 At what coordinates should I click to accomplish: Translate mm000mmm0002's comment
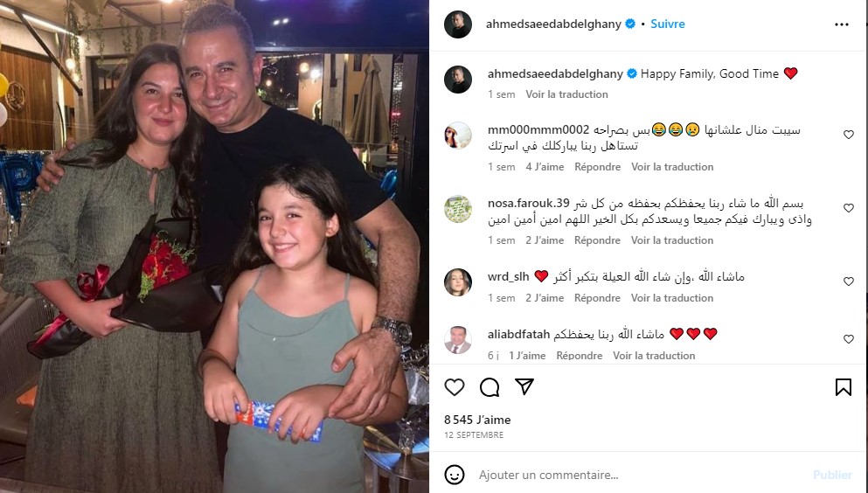672,167
